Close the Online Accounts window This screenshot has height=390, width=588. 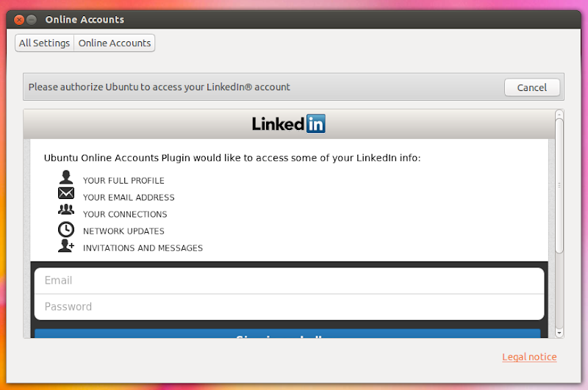19,20
